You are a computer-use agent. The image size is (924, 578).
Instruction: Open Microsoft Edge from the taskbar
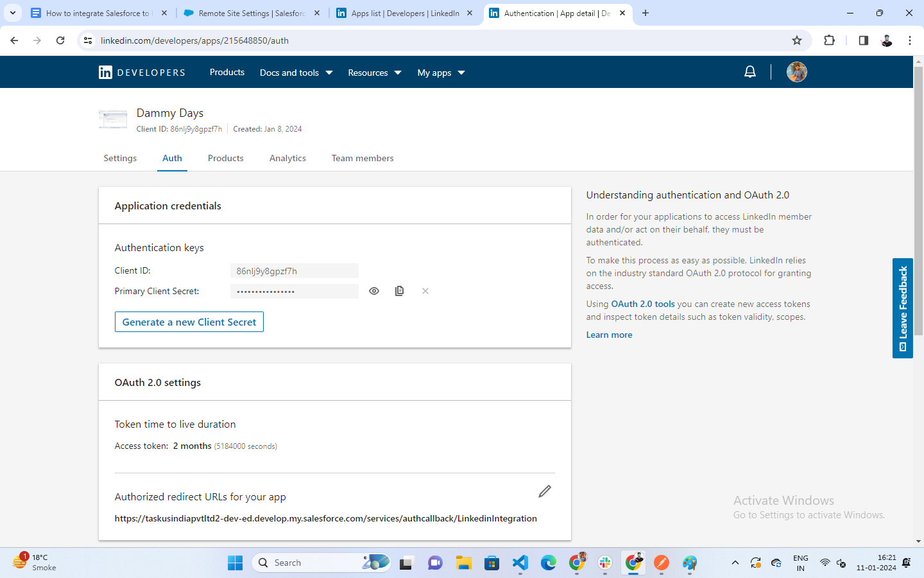[549, 563]
